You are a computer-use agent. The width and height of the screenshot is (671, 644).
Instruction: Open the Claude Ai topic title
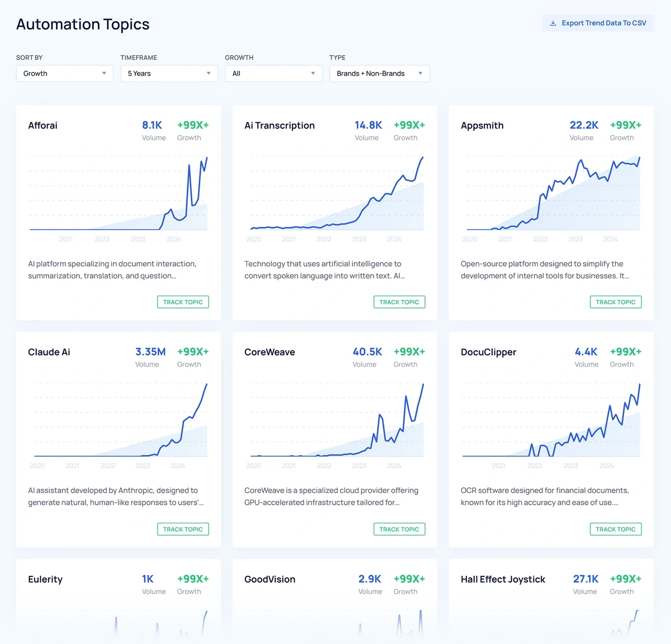tap(49, 352)
